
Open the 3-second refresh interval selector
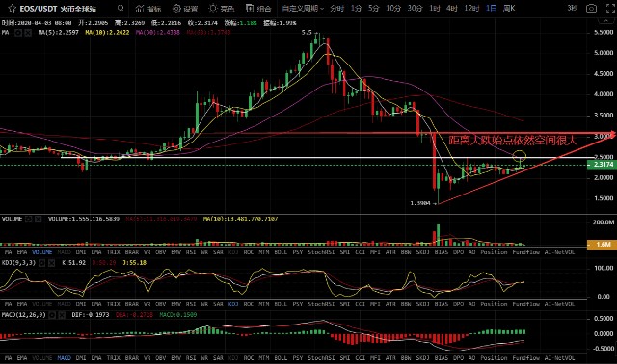pos(572,8)
